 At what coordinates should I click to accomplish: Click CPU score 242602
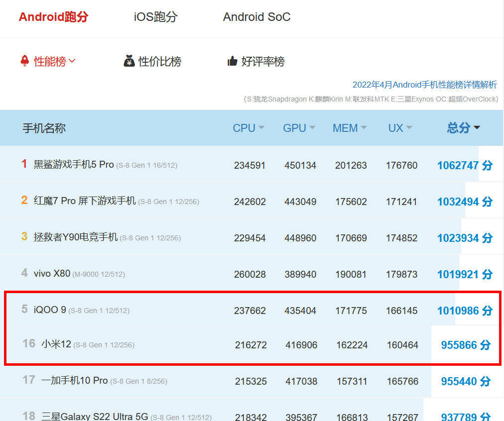click(x=250, y=202)
